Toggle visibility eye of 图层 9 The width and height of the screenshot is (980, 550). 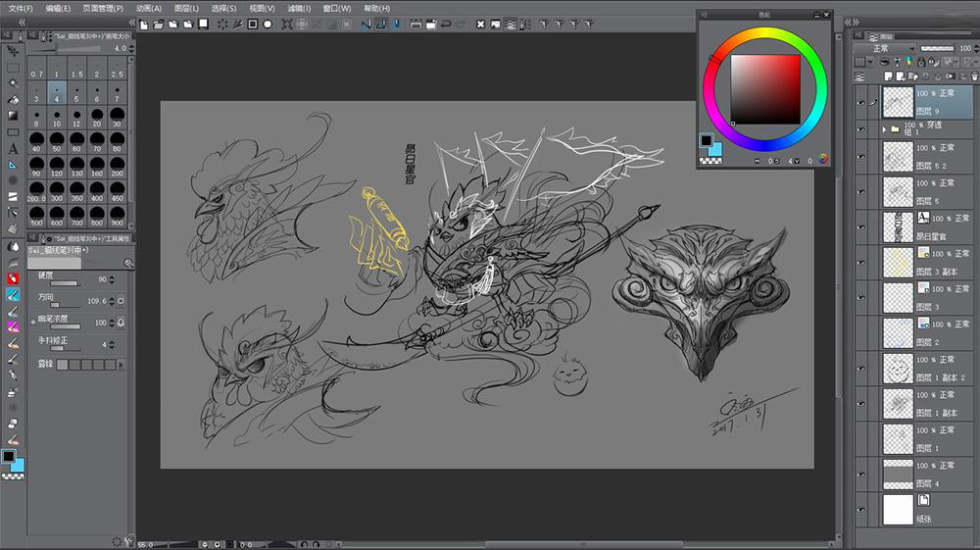(x=860, y=103)
